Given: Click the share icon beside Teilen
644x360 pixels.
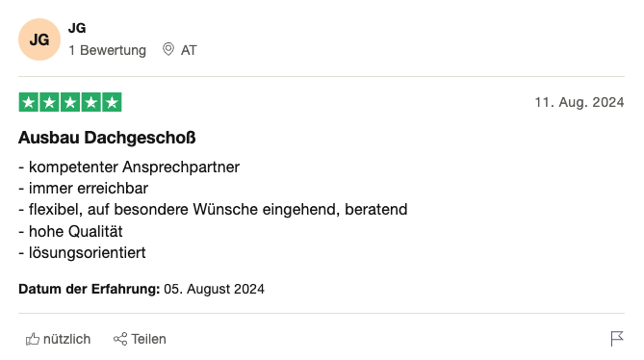Looking at the screenshot, I should point(120,339).
